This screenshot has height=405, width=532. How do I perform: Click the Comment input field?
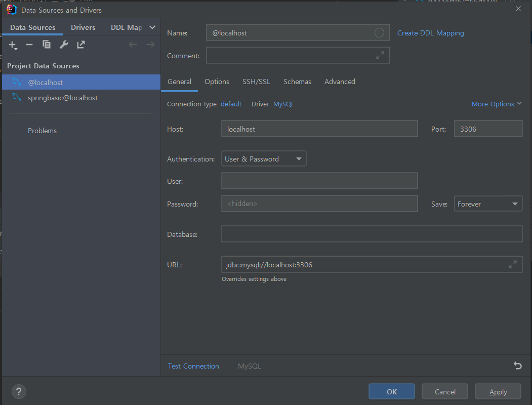[298, 55]
